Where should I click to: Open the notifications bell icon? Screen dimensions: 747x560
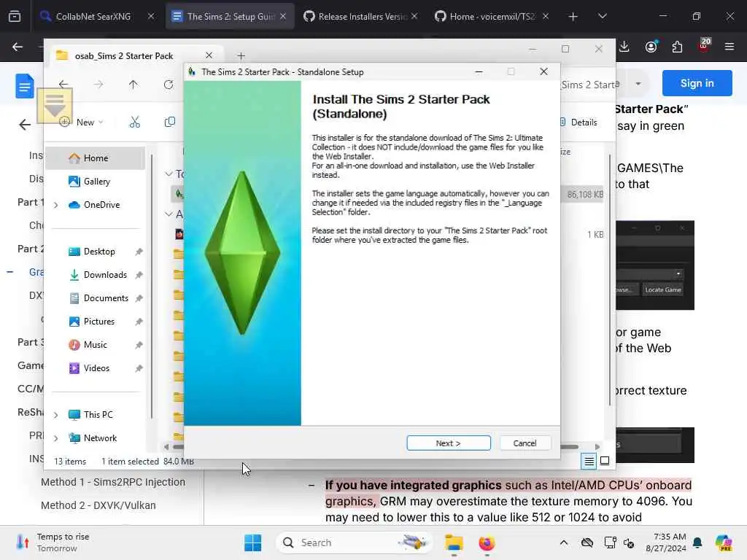(x=697, y=542)
